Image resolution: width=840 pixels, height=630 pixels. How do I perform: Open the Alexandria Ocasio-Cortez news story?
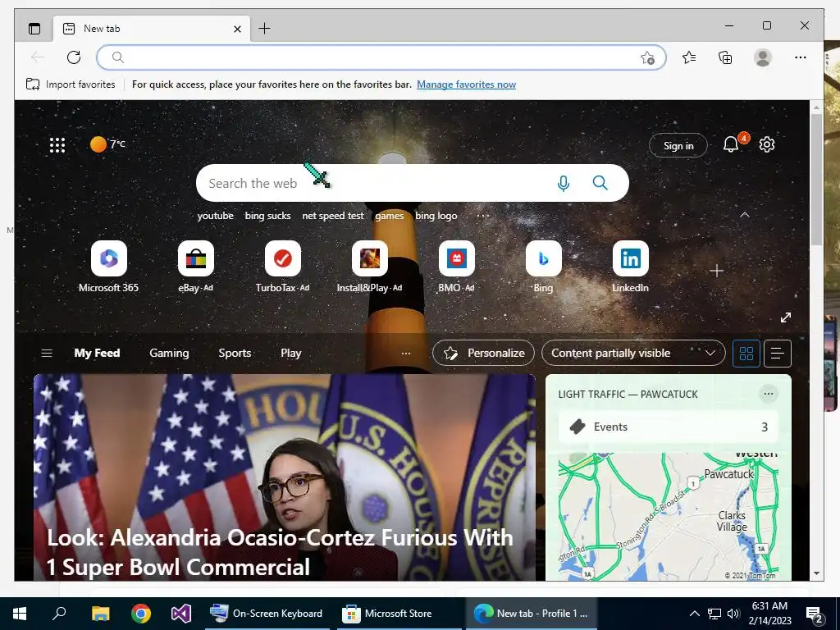click(285, 477)
